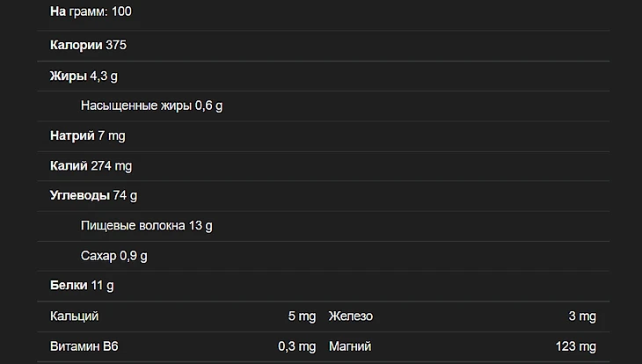Select Пищевые волокна 13 g sub-row
Screen dimensions: 642x364
[146, 225]
